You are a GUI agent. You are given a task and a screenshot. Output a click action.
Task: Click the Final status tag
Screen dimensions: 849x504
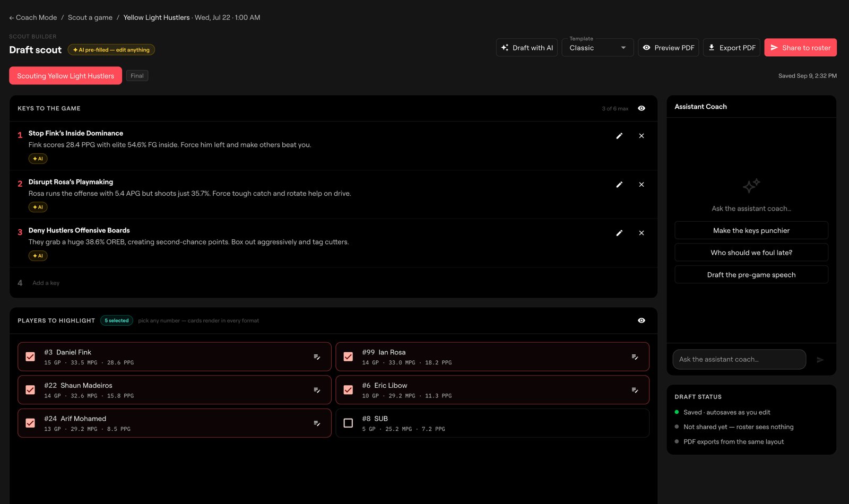137,76
